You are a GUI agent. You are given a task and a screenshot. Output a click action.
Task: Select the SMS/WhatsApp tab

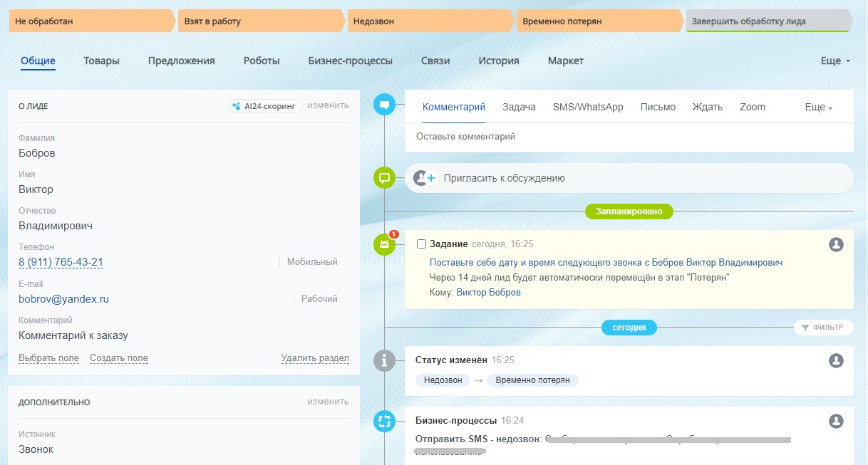(588, 108)
